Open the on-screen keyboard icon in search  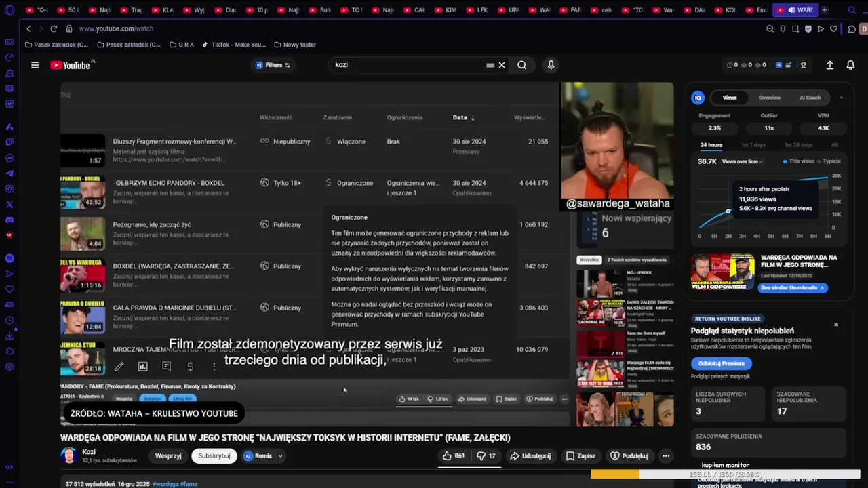[490, 65]
